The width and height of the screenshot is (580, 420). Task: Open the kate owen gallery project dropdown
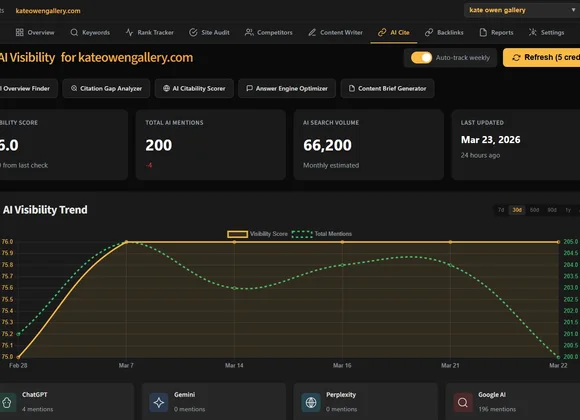tap(522, 10)
